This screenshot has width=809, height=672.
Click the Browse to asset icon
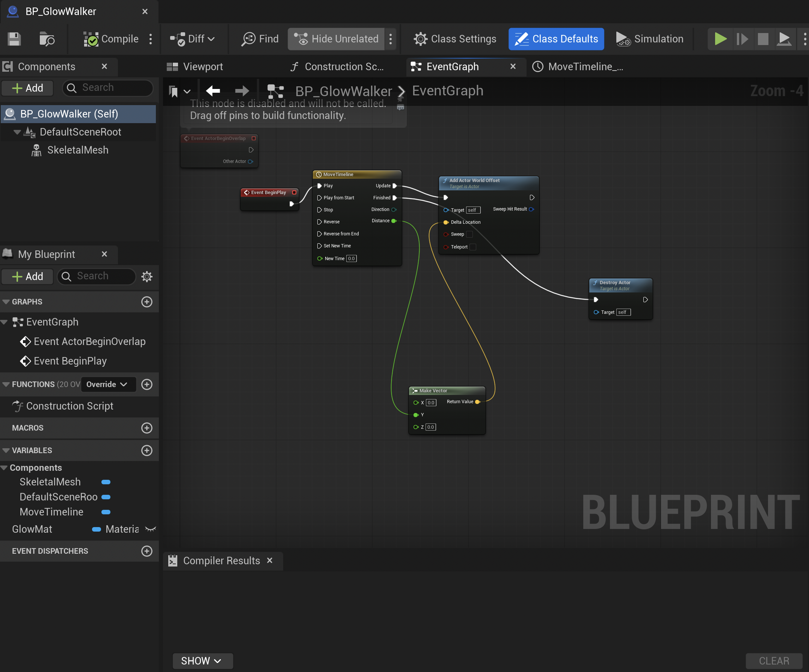coord(47,39)
